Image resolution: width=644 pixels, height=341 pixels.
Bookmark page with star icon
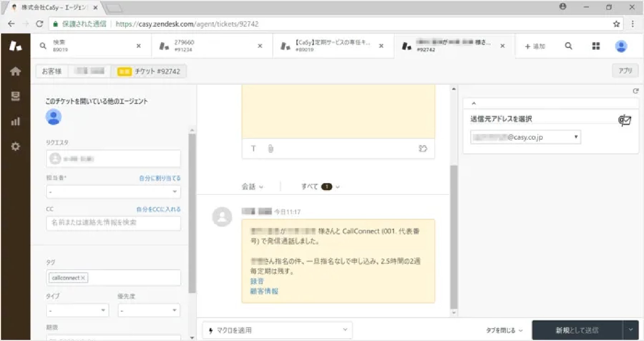click(616, 24)
